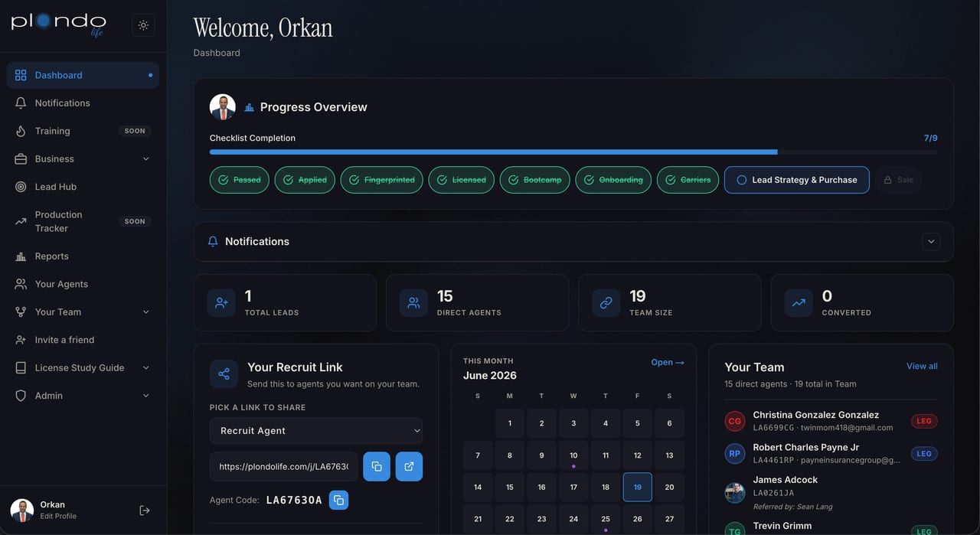Click the Total Leads add-person icon
This screenshot has width=980, height=535.
pos(221,303)
